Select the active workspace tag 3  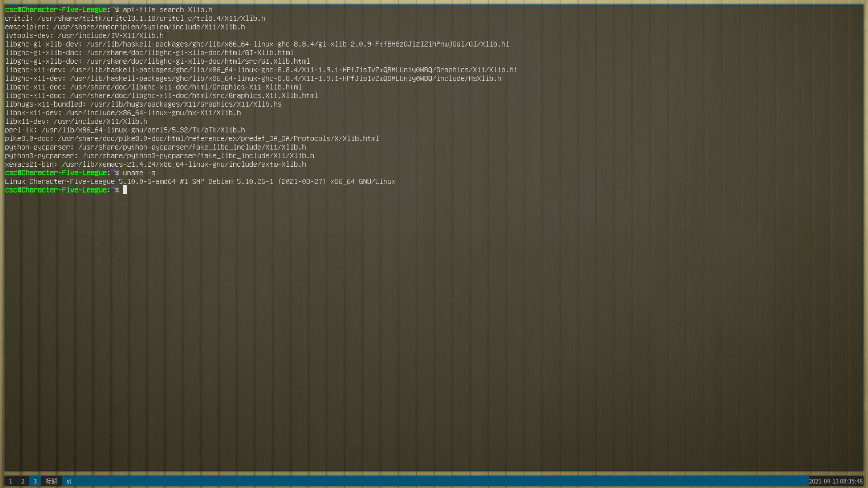click(x=35, y=481)
